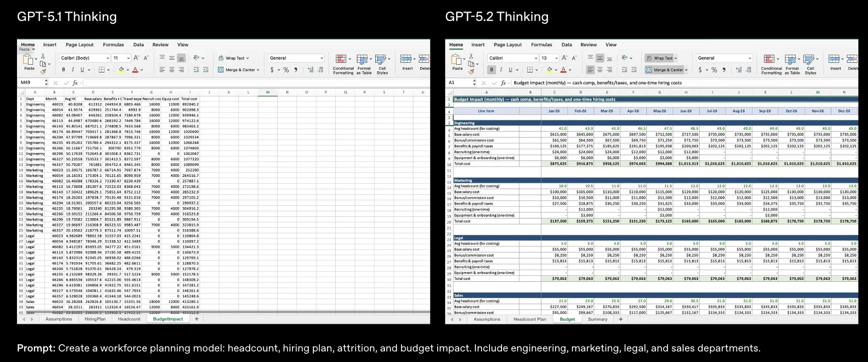Open font size 11 dropdown, left window

[x=128, y=58]
